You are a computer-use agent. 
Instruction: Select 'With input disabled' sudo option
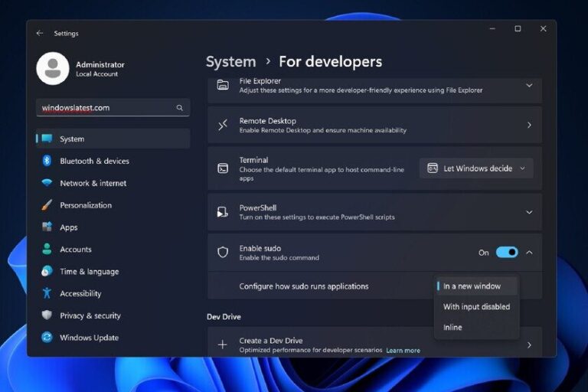coord(477,306)
